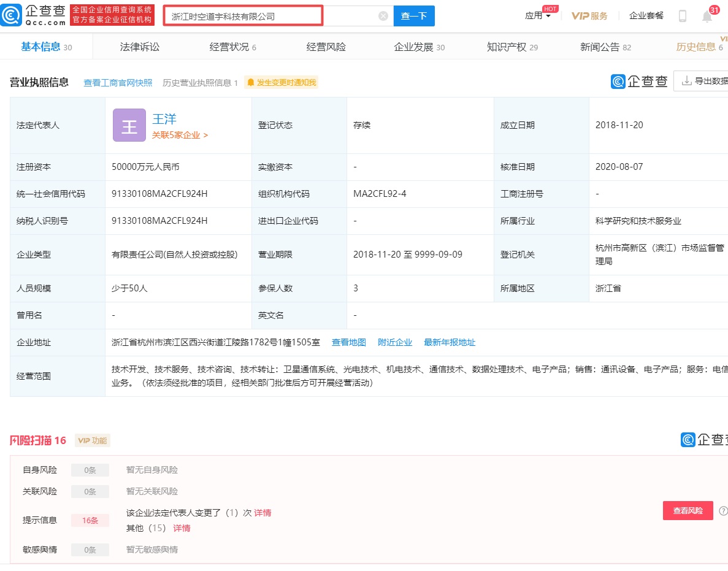Switch to the 基本信息 tab

[x=47, y=47]
